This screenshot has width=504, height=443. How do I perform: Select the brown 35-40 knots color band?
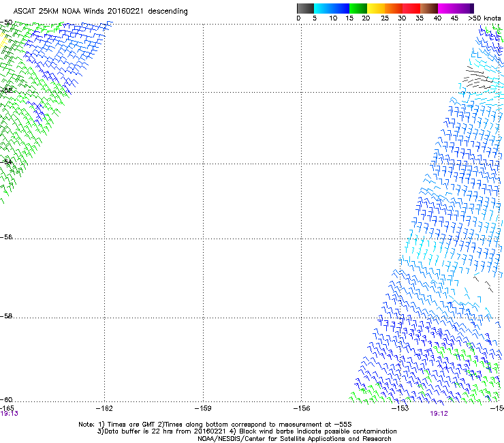point(429,8)
